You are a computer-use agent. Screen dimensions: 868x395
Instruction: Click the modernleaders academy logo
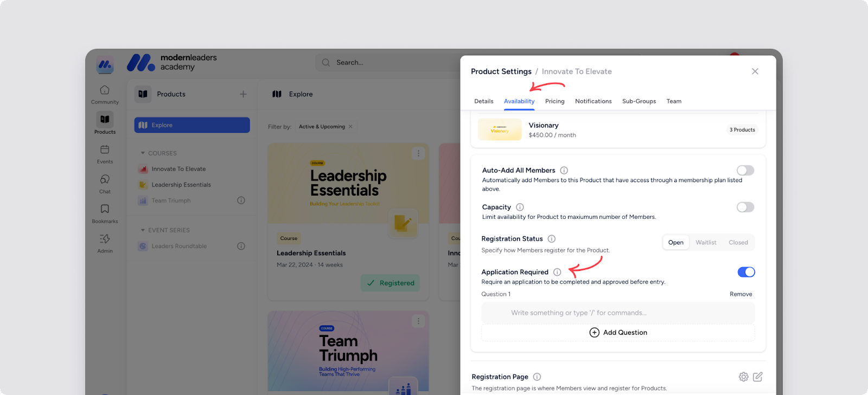coord(172,62)
